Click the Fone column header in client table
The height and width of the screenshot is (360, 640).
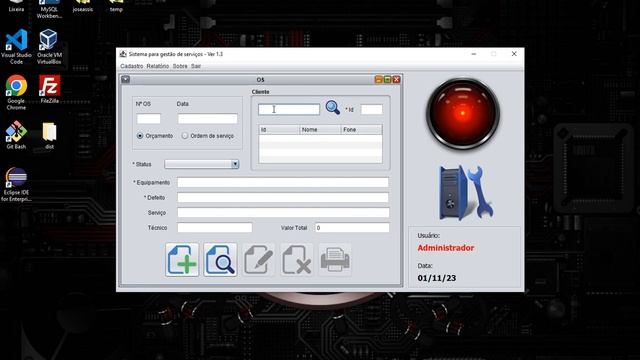click(x=362, y=130)
